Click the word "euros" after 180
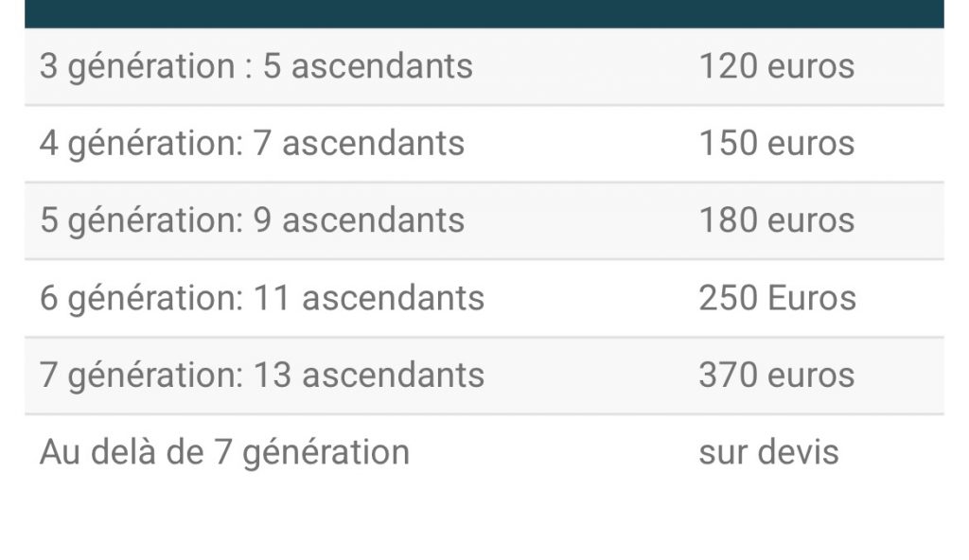 (811, 220)
